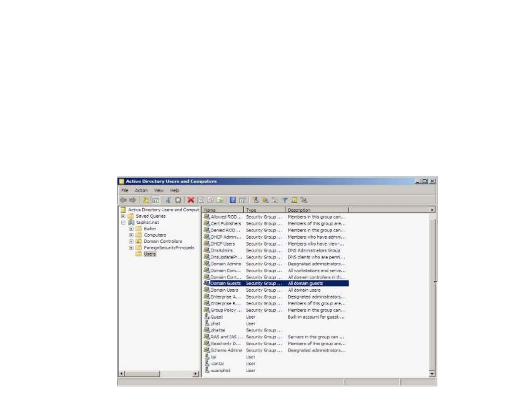Click the clipboard icon beside the scissors
Viewport: 532px width, 411px height.
[178, 200]
